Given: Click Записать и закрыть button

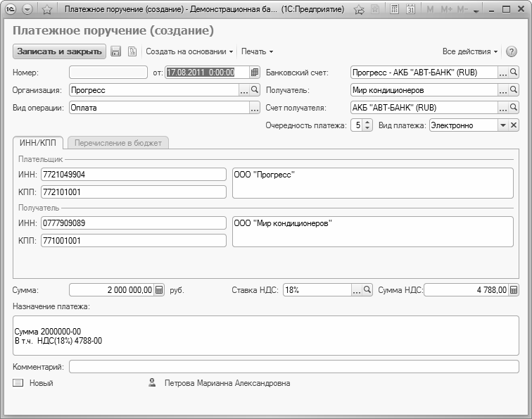Looking at the screenshot, I should click(59, 51).
